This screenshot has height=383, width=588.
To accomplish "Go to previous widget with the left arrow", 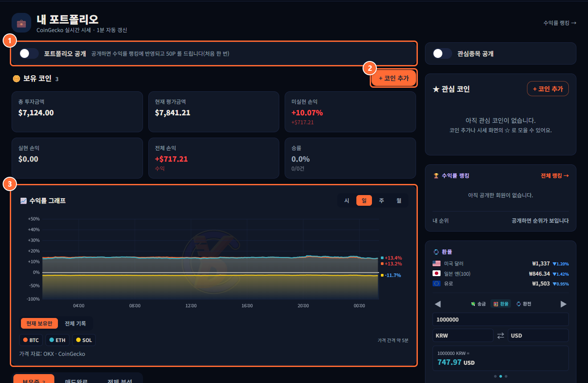I will [437, 304].
